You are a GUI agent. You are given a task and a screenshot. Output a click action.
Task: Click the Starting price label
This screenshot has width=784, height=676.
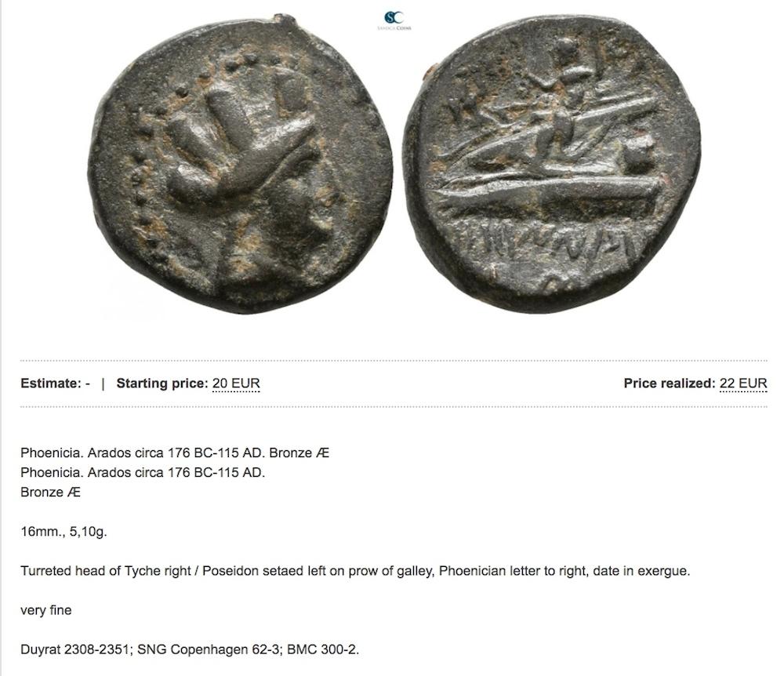pos(162,383)
